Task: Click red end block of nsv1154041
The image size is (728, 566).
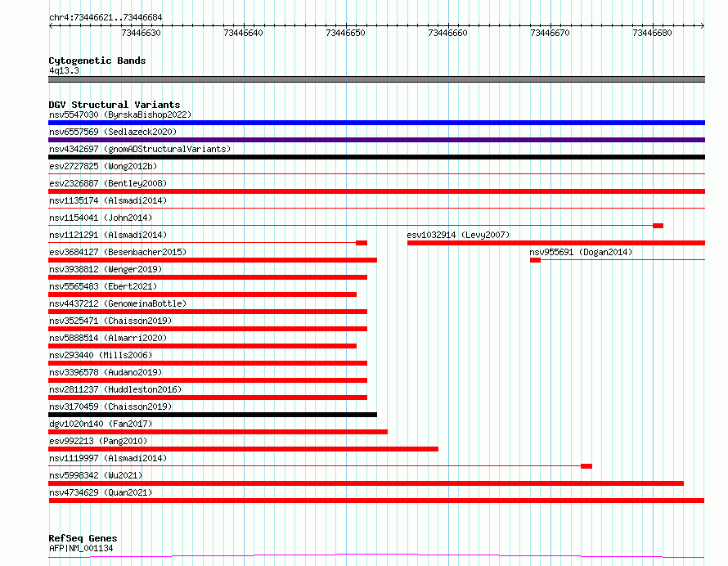Action: click(658, 226)
